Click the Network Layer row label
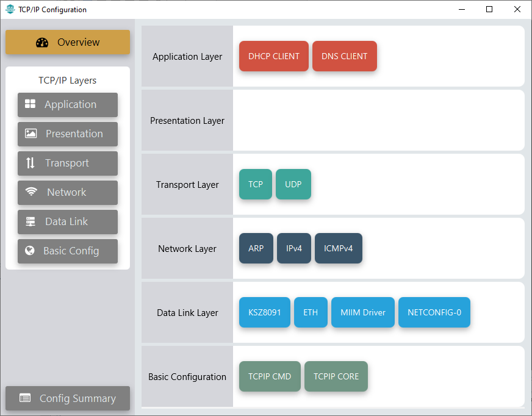The height and width of the screenshot is (416, 532). point(187,249)
